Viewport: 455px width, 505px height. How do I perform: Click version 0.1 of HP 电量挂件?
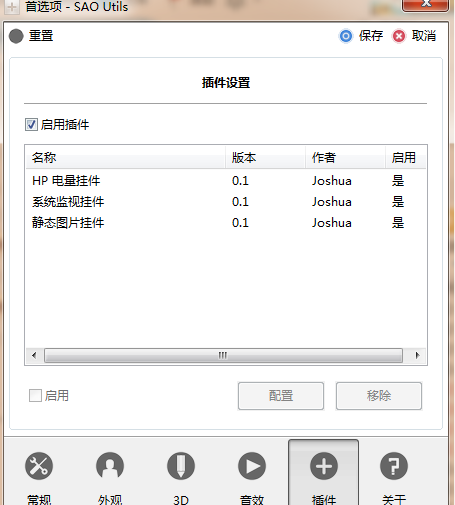tap(240, 181)
